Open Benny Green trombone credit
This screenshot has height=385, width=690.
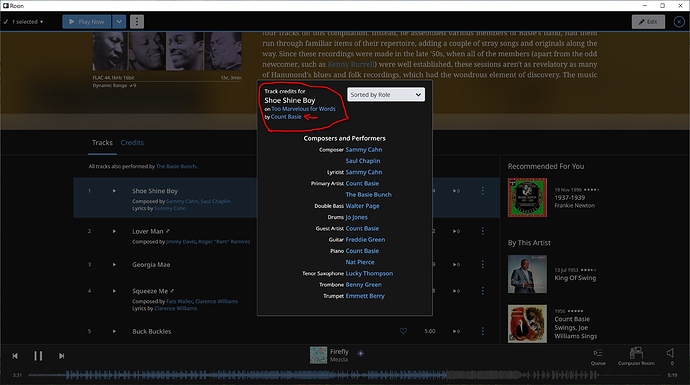click(x=363, y=285)
